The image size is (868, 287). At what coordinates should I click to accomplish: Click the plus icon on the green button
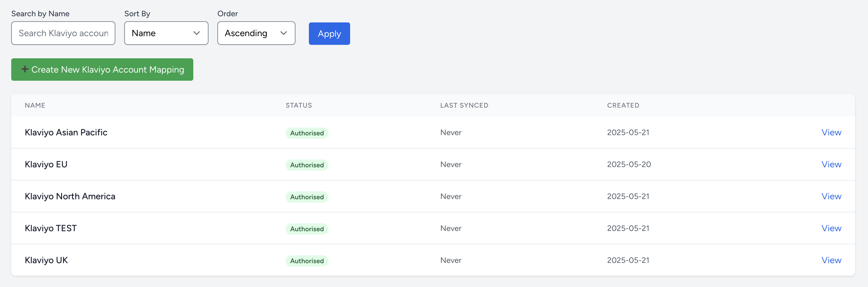(x=25, y=69)
